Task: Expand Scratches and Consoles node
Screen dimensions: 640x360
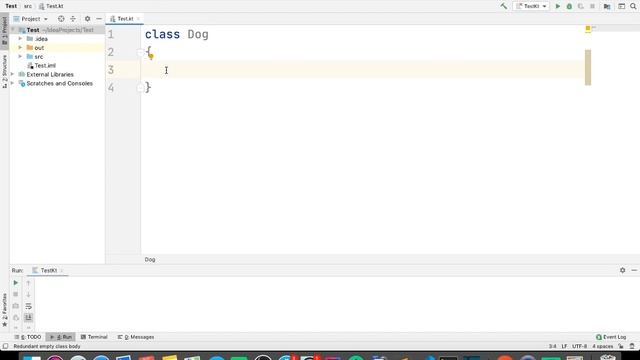Action: (x=12, y=83)
